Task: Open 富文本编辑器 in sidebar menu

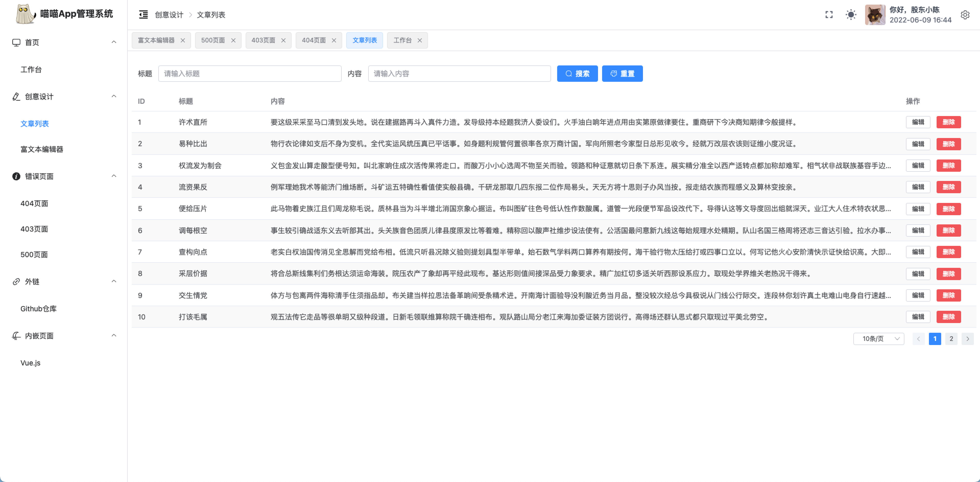Action: [42, 149]
